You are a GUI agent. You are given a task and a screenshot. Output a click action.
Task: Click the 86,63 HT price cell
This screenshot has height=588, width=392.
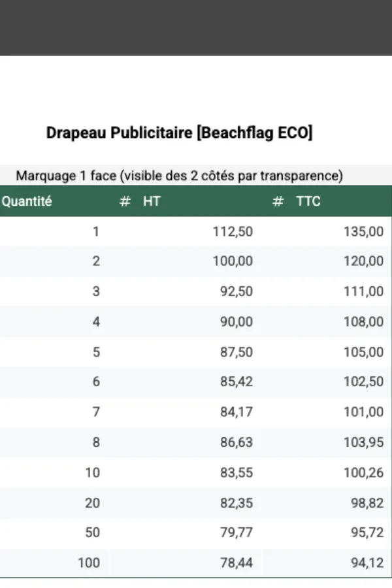tap(237, 442)
